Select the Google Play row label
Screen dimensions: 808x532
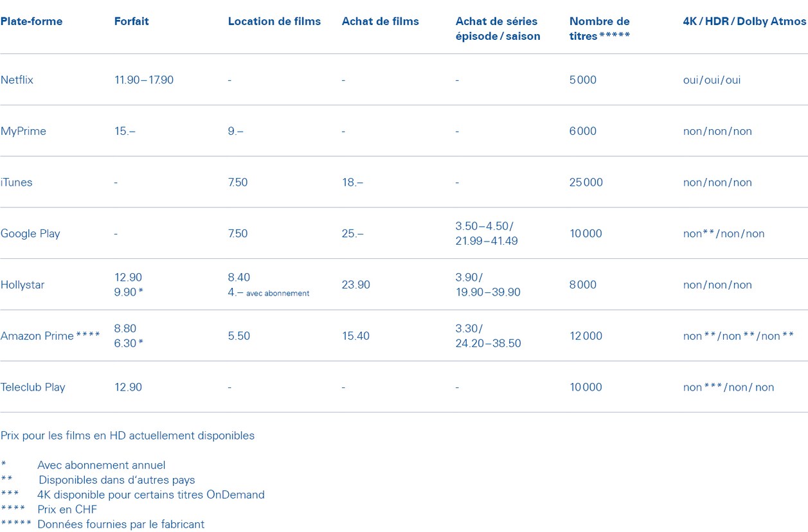coord(30,233)
